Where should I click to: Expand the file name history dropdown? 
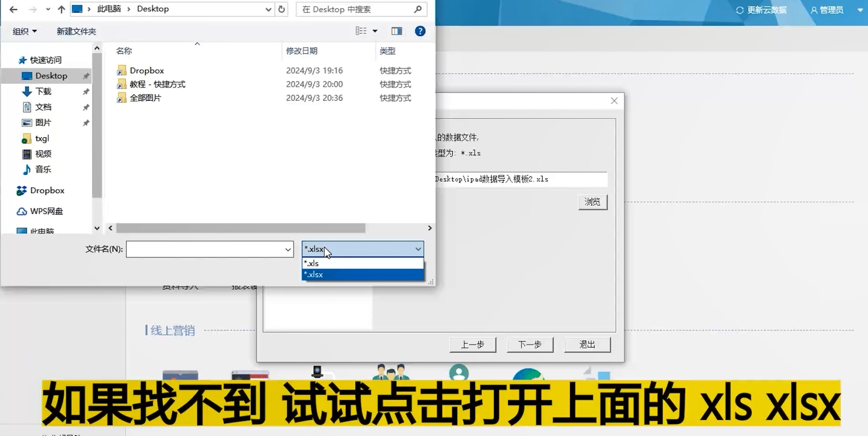[x=287, y=249]
